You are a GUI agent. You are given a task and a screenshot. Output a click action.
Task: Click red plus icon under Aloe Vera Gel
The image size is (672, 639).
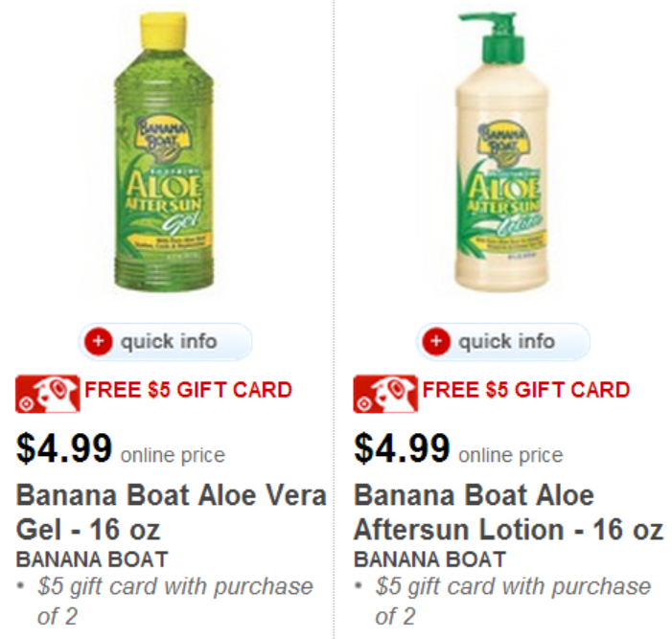[x=99, y=342]
